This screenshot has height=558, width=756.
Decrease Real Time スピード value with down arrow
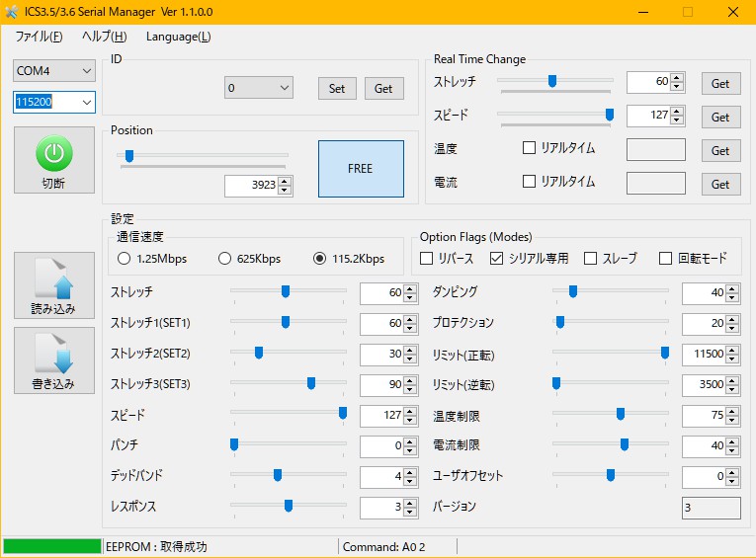tap(677, 120)
